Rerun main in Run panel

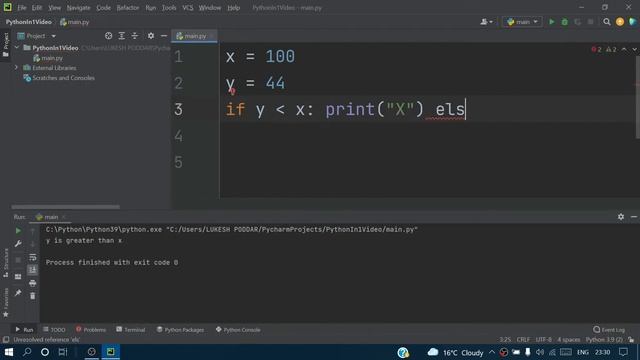[x=18, y=231]
